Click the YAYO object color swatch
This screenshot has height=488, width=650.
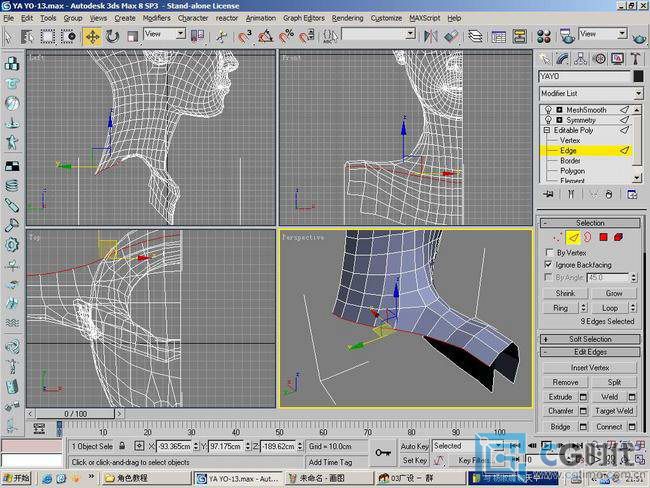[x=638, y=76]
